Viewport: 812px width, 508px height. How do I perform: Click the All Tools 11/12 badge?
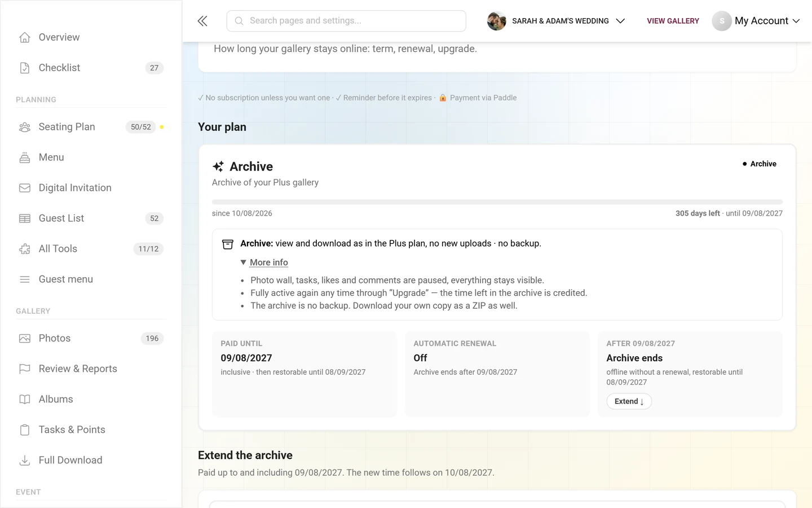coord(148,249)
